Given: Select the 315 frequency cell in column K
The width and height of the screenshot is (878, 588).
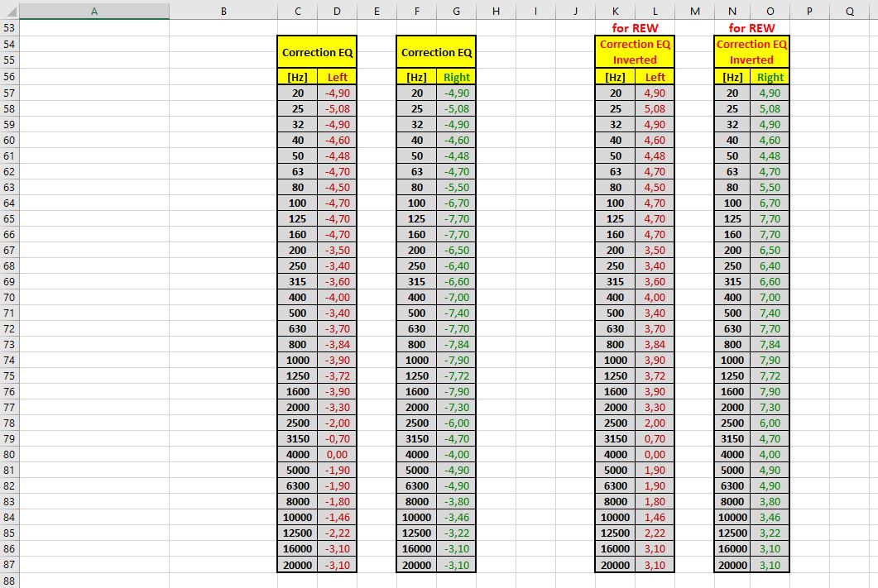Looking at the screenshot, I should pos(615,281).
